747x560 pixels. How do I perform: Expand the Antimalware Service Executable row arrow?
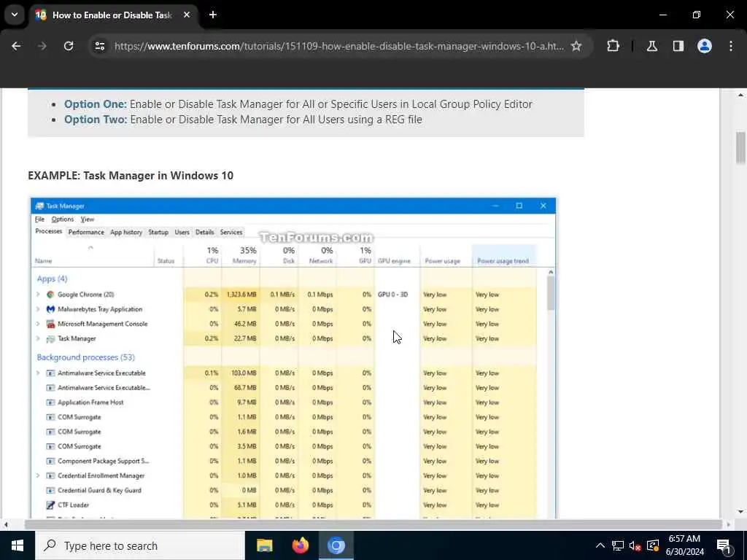tap(38, 373)
